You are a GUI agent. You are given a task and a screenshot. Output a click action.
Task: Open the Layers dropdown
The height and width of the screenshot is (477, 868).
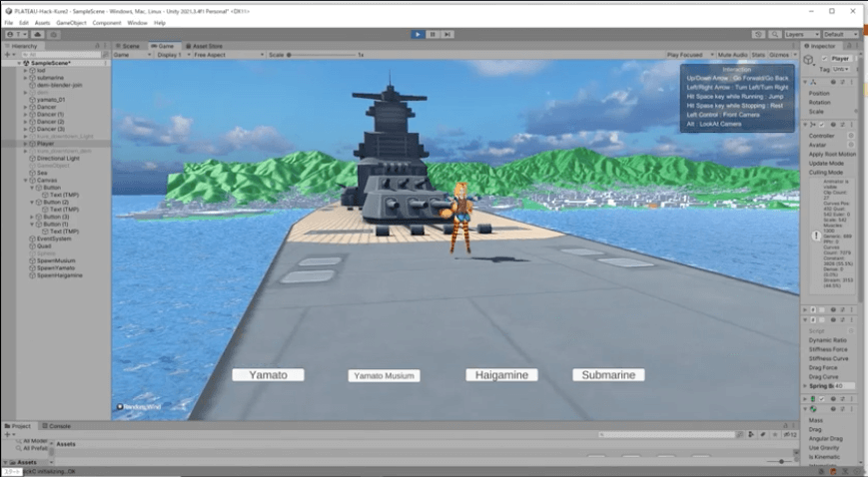click(801, 34)
